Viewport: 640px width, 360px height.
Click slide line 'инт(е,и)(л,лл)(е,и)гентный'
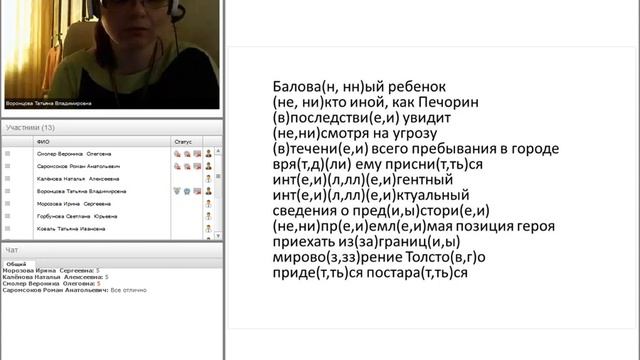coord(363,180)
